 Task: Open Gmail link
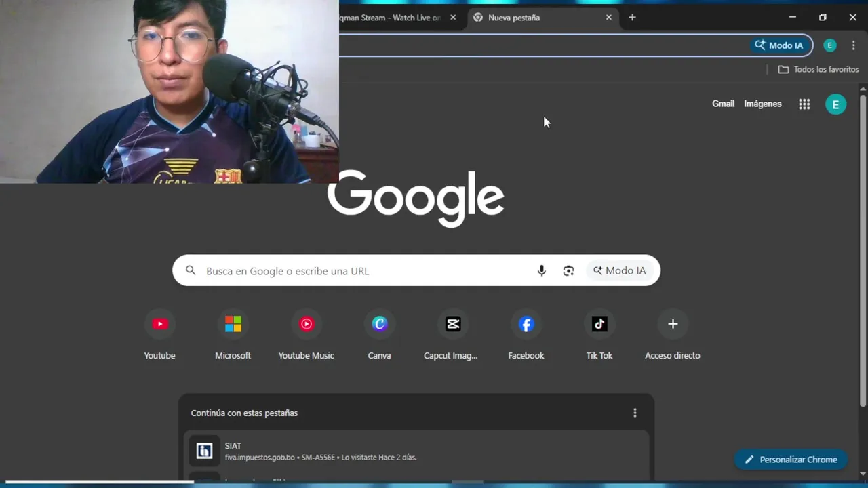(x=723, y=104)
